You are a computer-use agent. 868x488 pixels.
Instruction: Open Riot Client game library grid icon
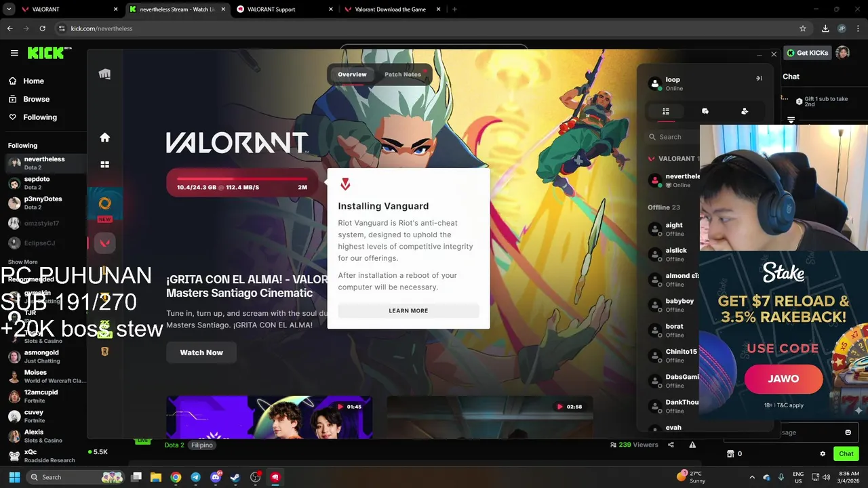[104, 164]
